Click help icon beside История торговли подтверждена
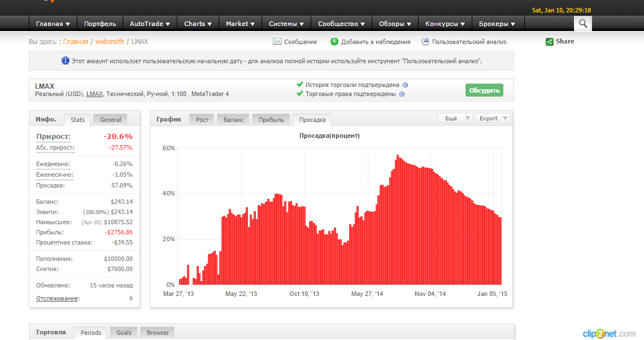The image size is (644, 340). (x=406, y=85)
